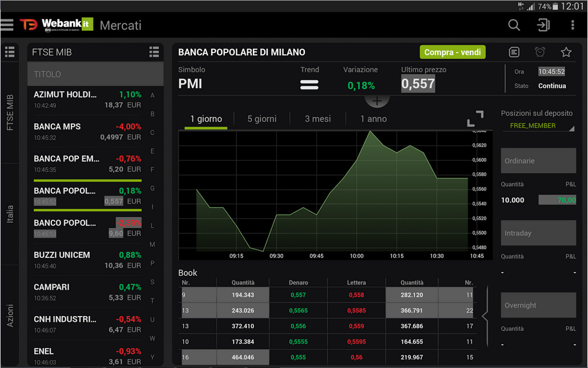
Task: Jump to letter M in index
Action: click(152, 244)
